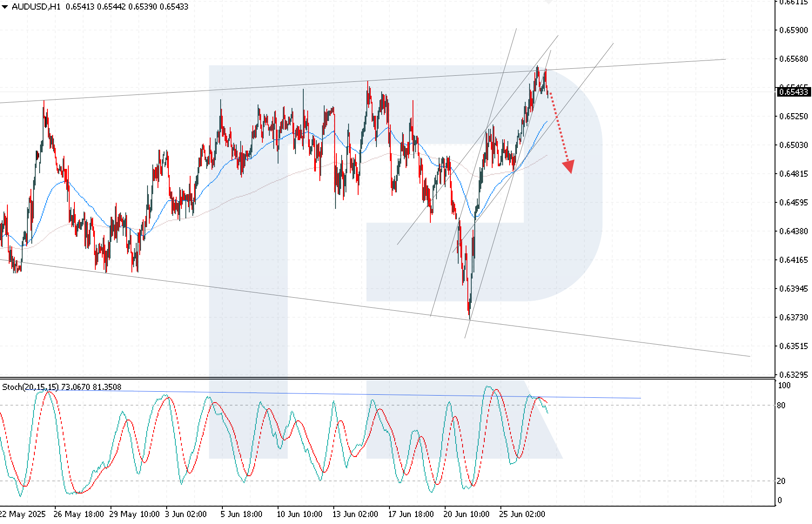Viewport: 812px width, 524px height.
Task: Click the AUDUSD,H1 symbol title
Action: tap(37, 7)
